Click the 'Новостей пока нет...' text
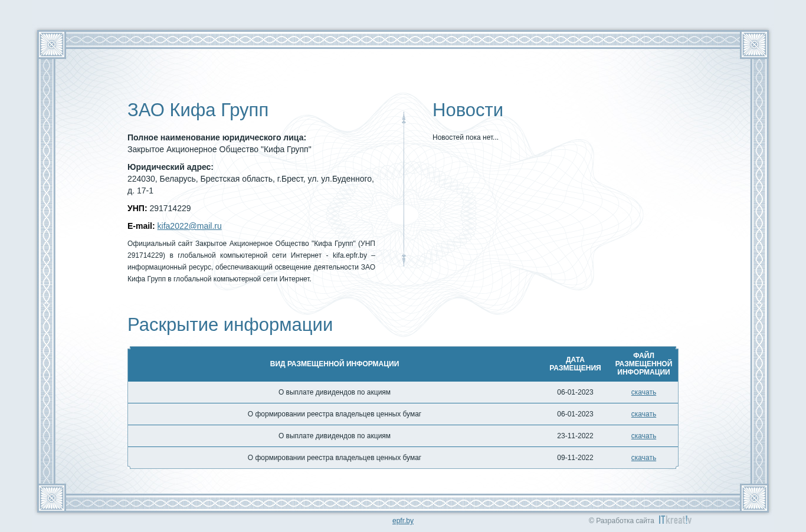This screenshot has height=532, width=806. point(466,137)
